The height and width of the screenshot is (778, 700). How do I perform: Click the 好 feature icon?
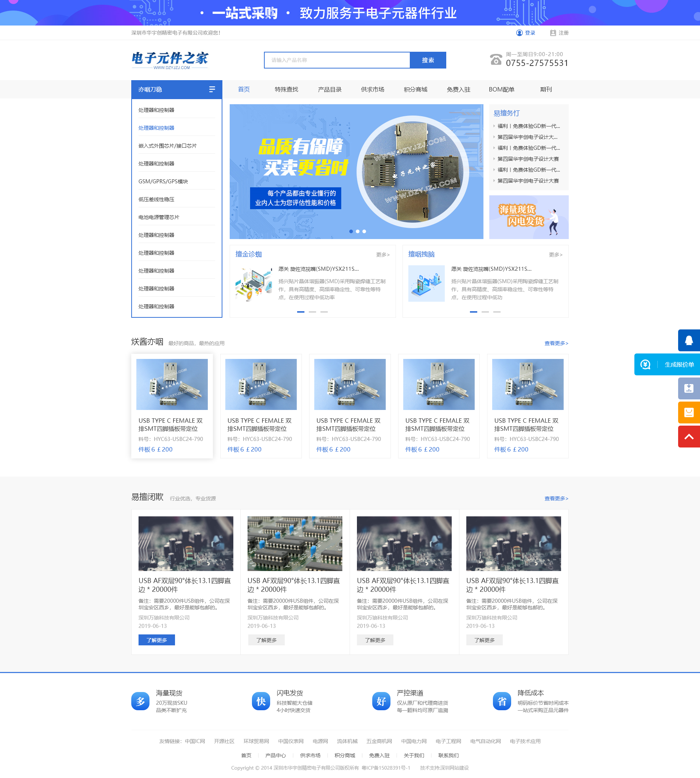click(381, 701)
